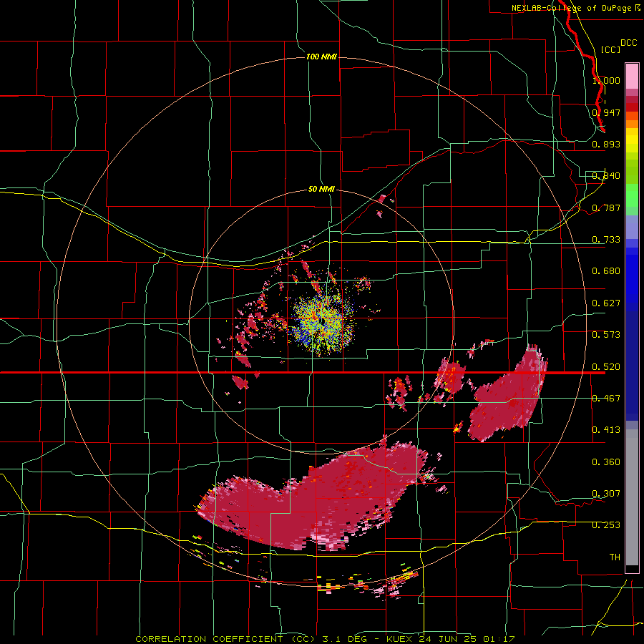Click the TH threshold label on legend
This screenshot has height=644, width=644.
point(615,557)
